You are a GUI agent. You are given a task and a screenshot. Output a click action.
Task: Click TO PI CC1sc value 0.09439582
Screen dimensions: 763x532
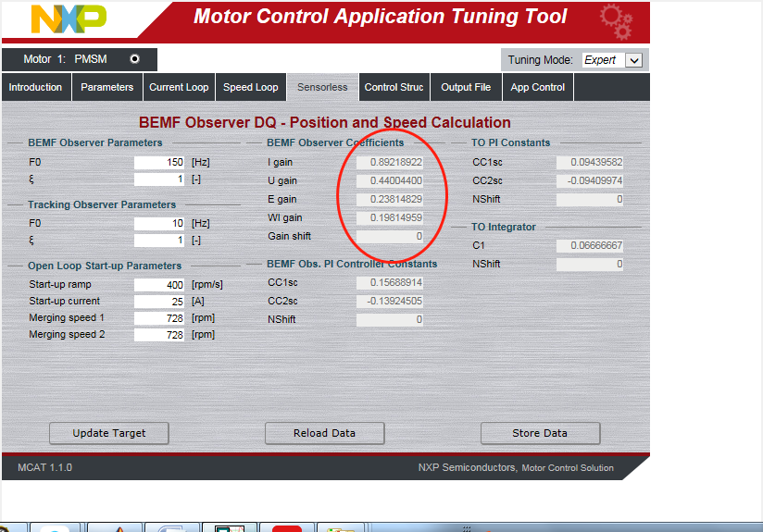point(590,163)
